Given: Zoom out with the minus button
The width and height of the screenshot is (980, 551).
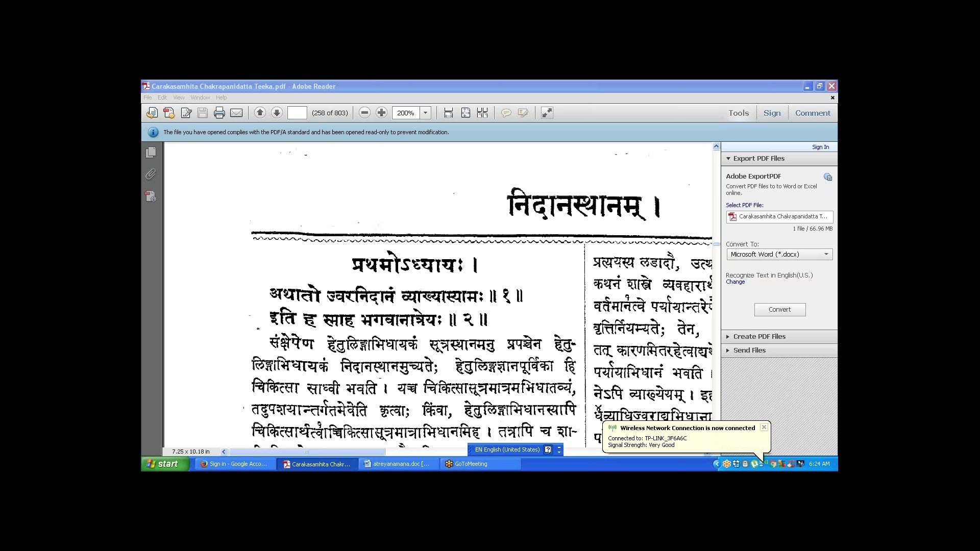Looking at the screenshot, I should [x=364, y=113].
